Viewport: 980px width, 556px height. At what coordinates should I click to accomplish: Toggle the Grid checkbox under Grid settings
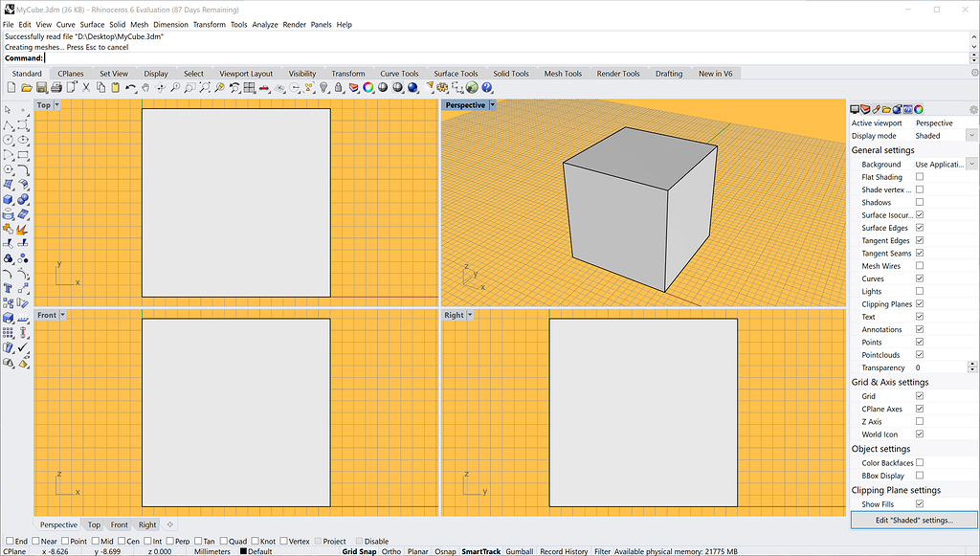920,395
